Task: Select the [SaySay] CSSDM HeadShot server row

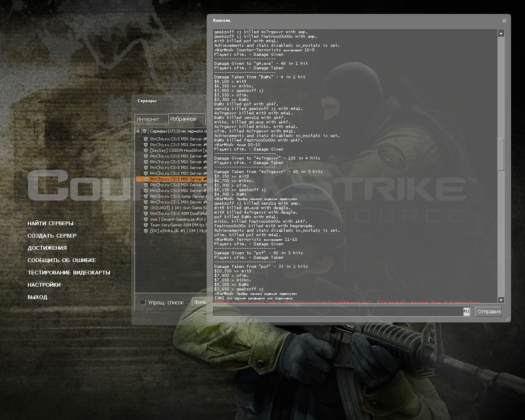Action: click(171, 151)
